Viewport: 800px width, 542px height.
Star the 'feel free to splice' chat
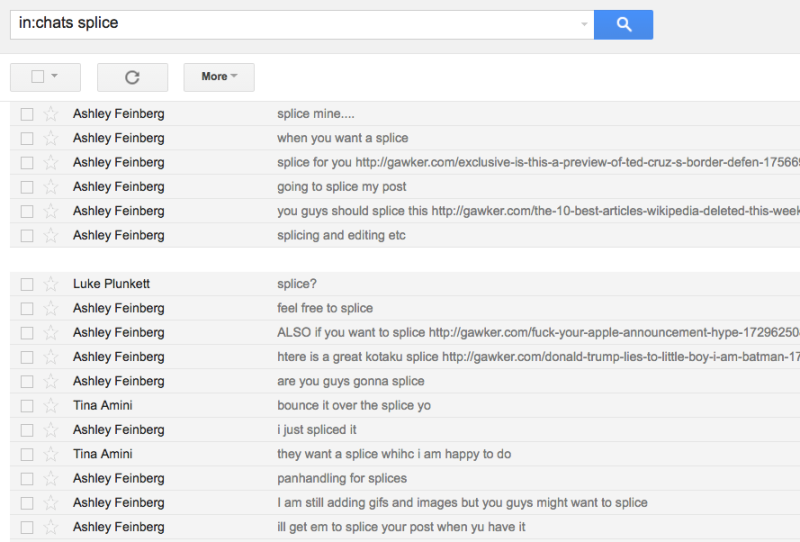[x=51, y=308]
